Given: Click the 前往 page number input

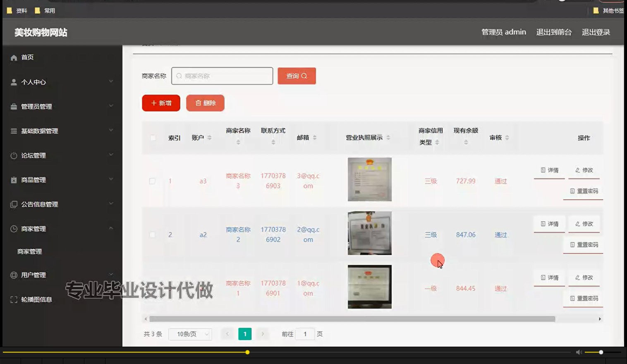Looking at the screenshot, I should (305, 334).
